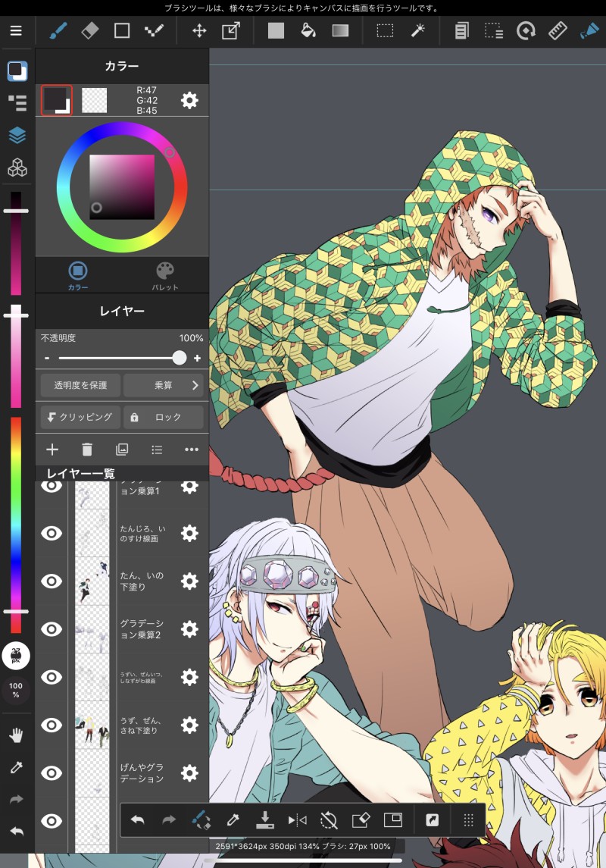Tap the 100% brush opacity indicator

pos(16,689)
